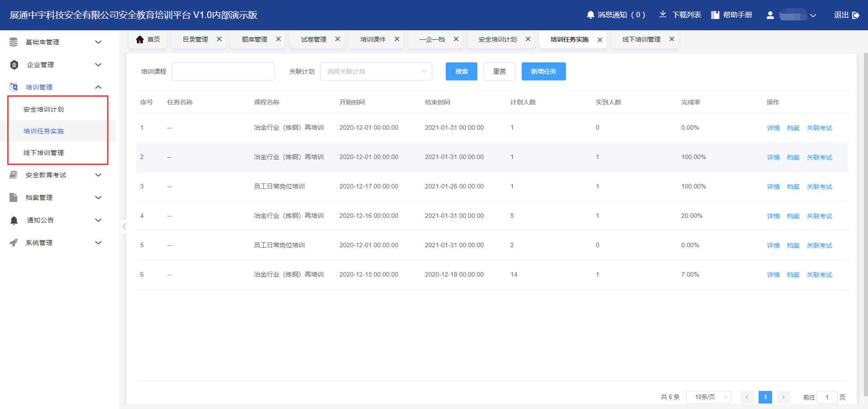Click the 下载列表 download icon
The image size is (868, 409).
663,14
